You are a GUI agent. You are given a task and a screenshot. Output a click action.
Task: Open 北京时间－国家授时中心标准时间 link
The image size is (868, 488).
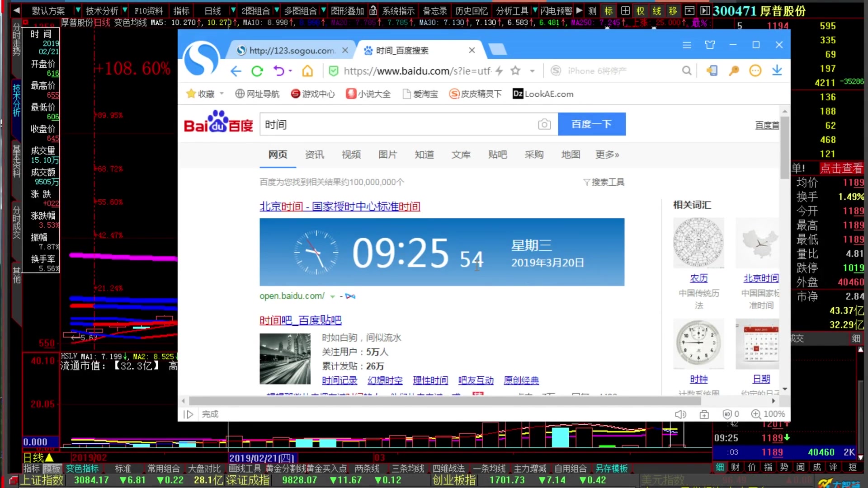(x=340, y=206)
